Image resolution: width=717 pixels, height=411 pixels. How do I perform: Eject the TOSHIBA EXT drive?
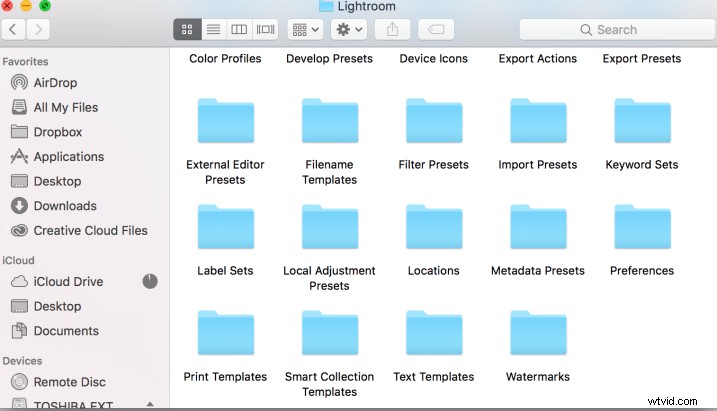coord(150,404)
